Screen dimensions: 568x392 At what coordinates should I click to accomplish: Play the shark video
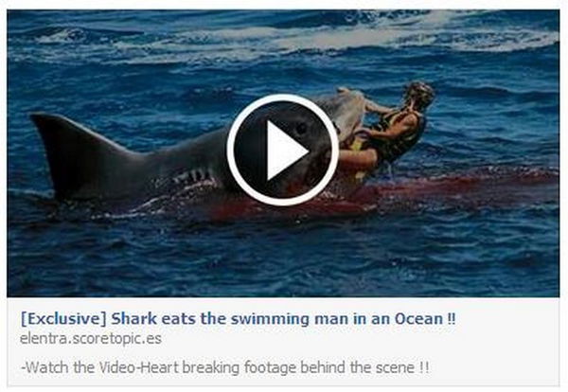click(x=282, y=150)
